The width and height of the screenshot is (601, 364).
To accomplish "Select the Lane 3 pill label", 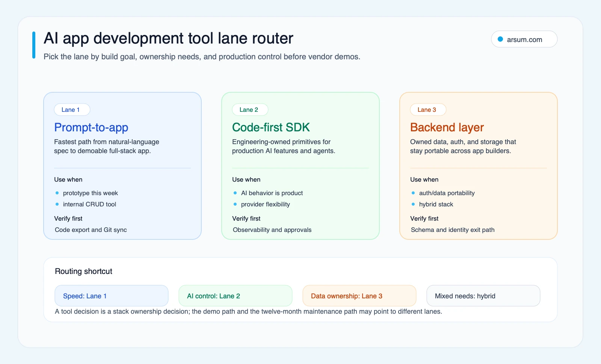I will click(x=428, y=110).
